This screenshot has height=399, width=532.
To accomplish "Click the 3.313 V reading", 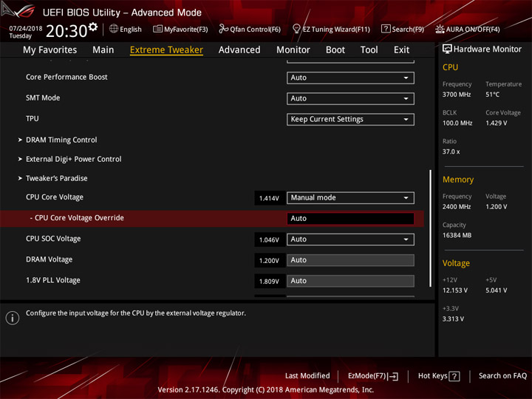I will click(x=453, y=319).
